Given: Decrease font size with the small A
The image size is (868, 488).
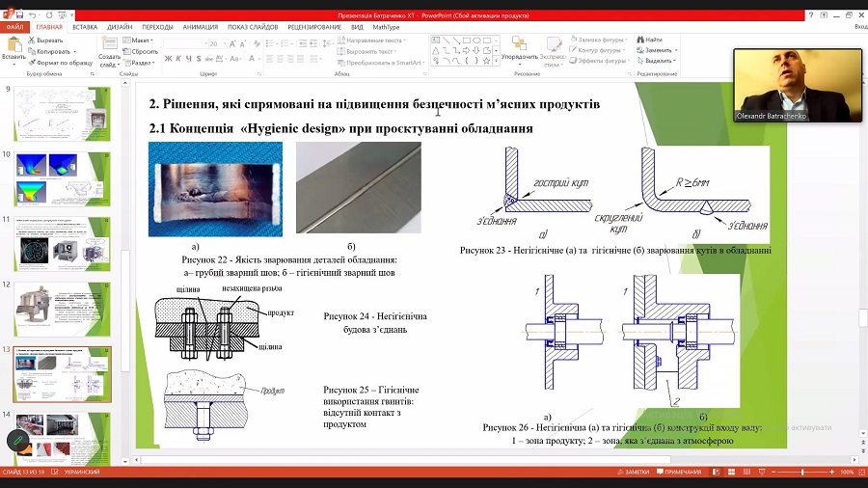Looking at the screenshot, I should 242,43.
